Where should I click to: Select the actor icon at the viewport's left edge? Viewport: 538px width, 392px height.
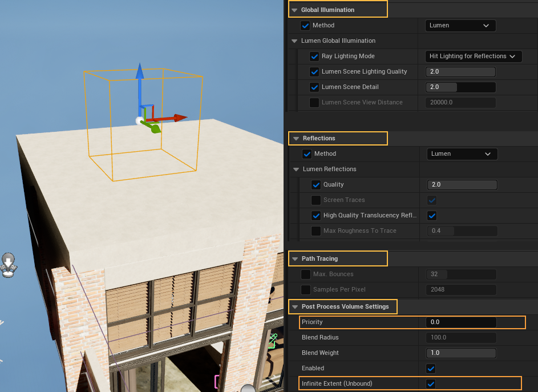pos(8,265)
